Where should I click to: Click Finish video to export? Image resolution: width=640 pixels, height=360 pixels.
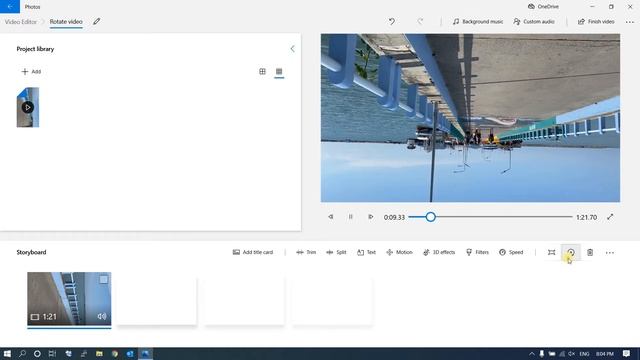(596, 22)
